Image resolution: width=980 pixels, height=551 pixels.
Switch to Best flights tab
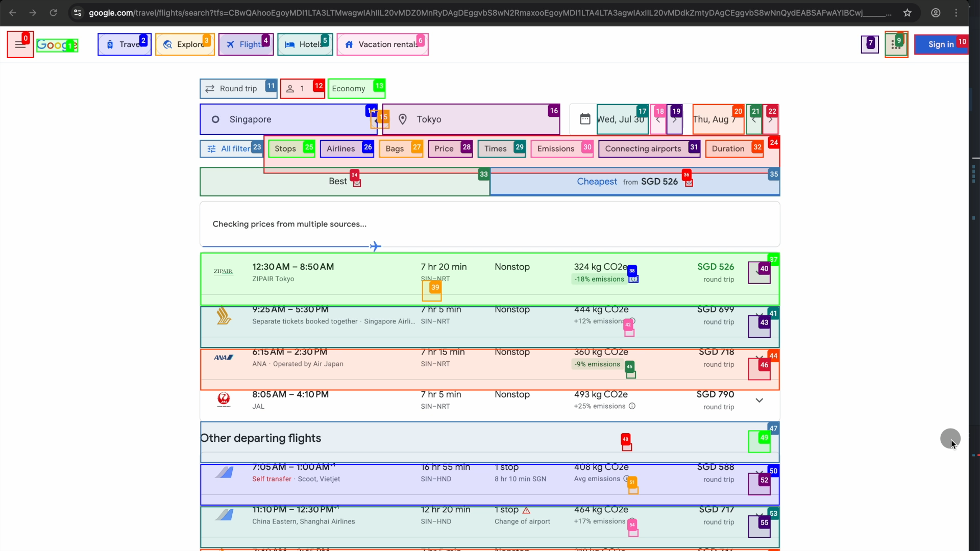pyautogui.click(x=345, y=182)
